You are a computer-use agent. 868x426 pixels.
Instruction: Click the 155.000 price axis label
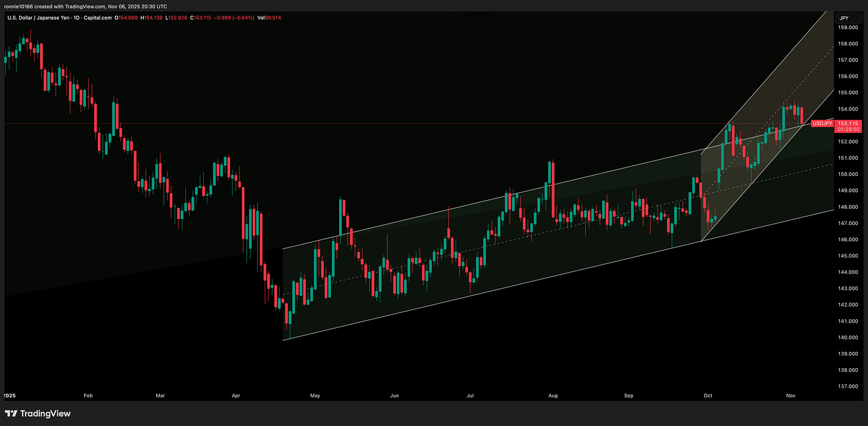pyautogui.click(x=848, y=92)
